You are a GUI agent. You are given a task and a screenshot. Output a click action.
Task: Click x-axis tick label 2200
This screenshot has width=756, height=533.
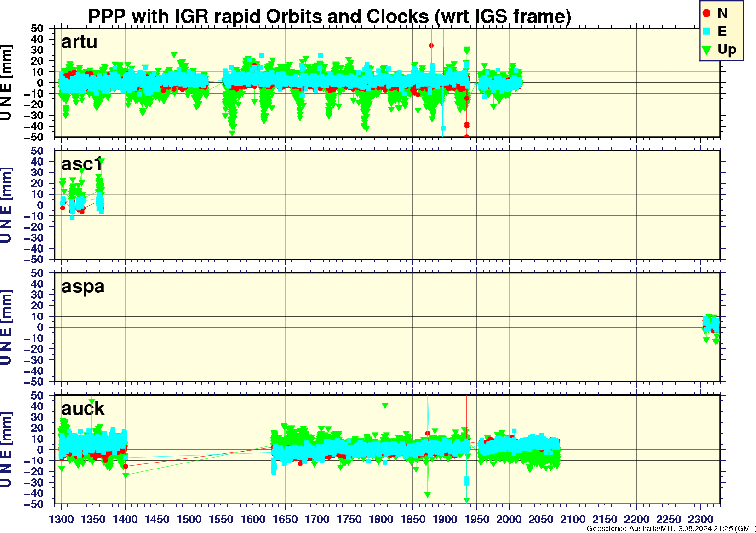tap(636, 519)
